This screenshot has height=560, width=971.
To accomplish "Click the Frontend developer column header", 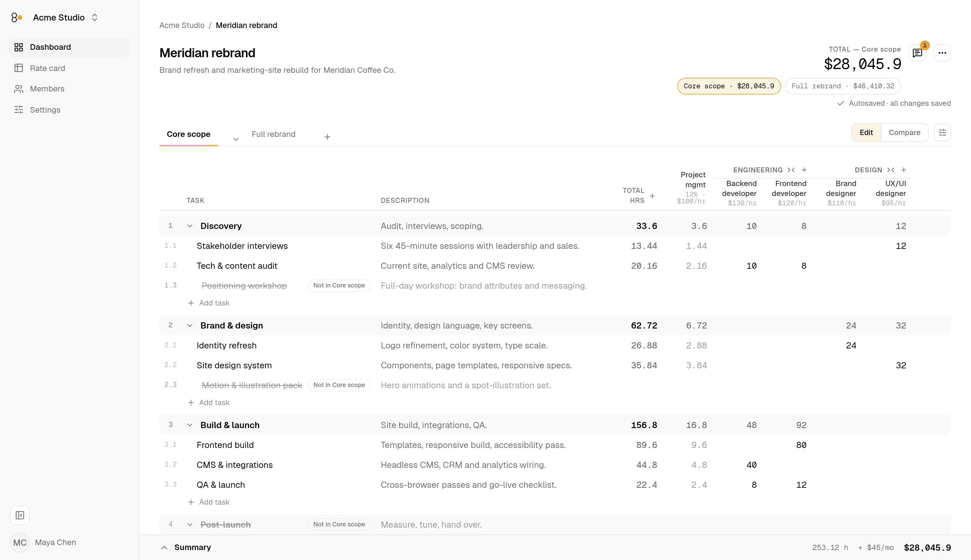I will (x=789, y=193).
